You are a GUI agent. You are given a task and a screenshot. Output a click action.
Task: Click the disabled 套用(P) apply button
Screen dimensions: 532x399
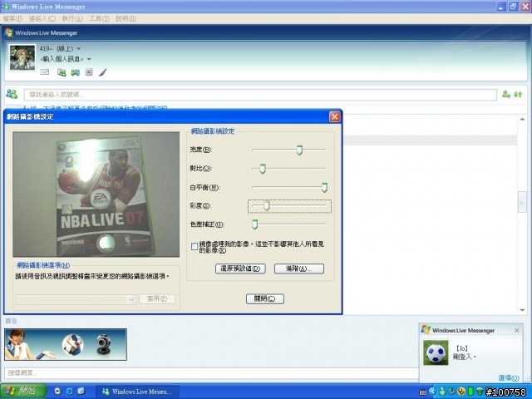(x=157, y=299)
